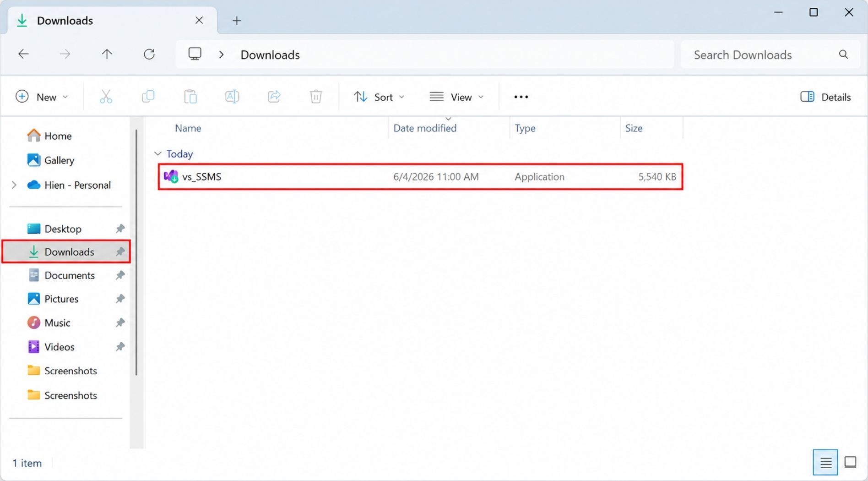Click the pin icon next to Documents

point(120,275)
